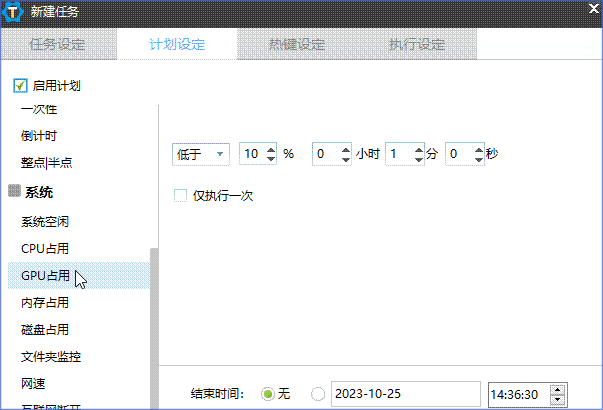Select 系统空闲 trigger
This screenshot has height=410, width=603.
pyautogui.click(x=45, y=222)
